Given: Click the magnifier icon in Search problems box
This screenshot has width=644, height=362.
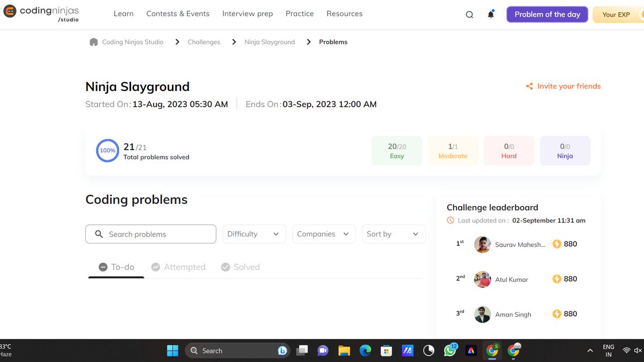Looking at the screenshot, I should click(x=99, y=234).
